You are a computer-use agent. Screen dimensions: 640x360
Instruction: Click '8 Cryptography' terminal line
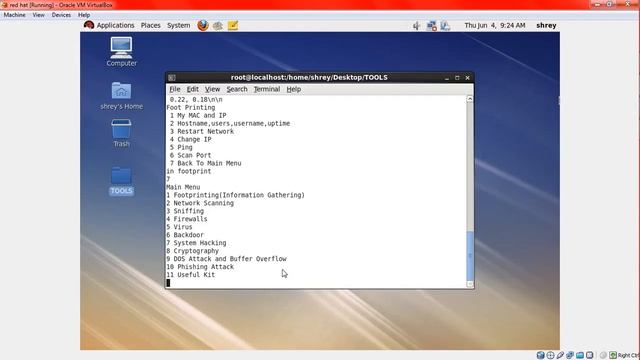coord(192,251)
